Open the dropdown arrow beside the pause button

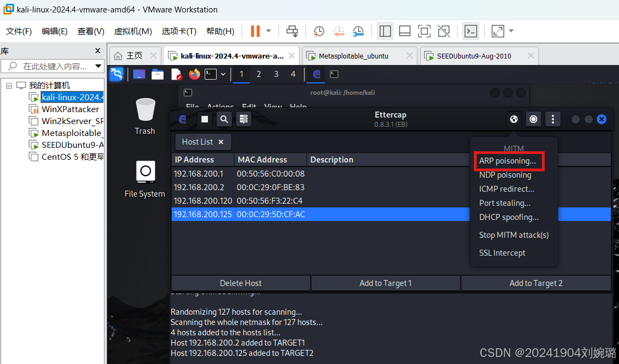click(269, 31)
